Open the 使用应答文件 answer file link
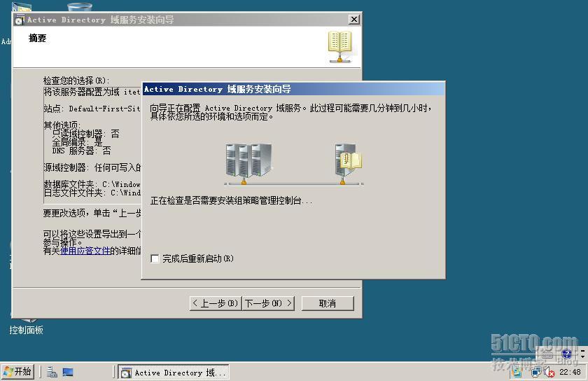Viewport: 588px width, 381px height. pos(85,251)
